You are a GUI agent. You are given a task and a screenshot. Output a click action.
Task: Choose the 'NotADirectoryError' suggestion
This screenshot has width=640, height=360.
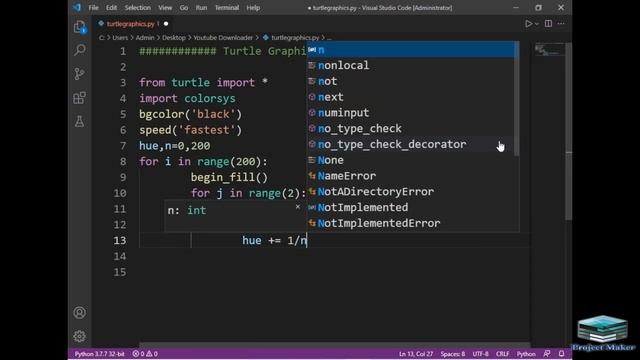point(410,192)
